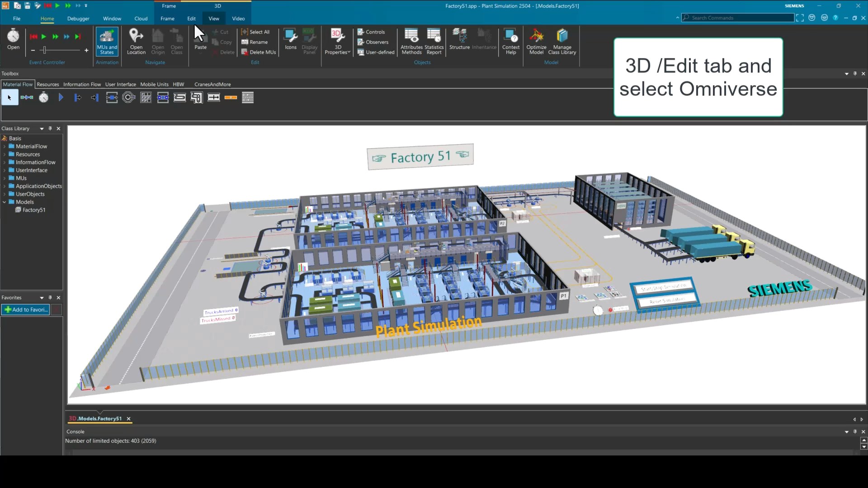Click the blue help question mark
Image resolution: width=868 pixels, height=488 pixels.
click(835, 18)
